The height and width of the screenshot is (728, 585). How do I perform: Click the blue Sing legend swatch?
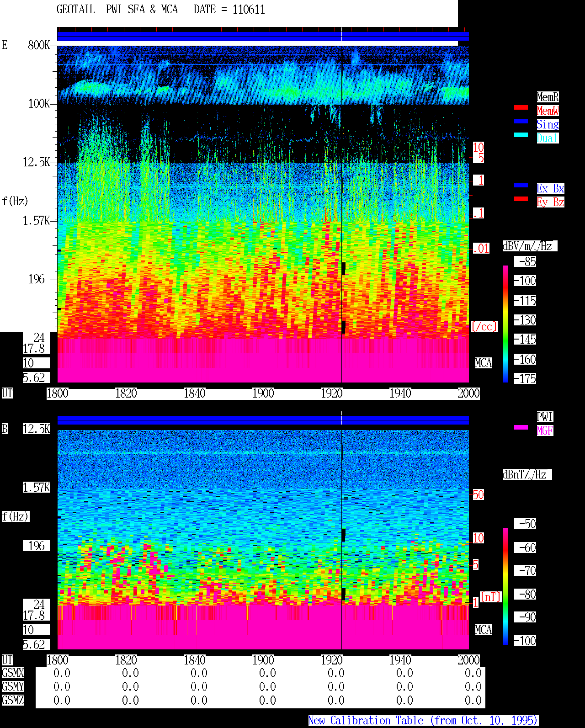521,121
